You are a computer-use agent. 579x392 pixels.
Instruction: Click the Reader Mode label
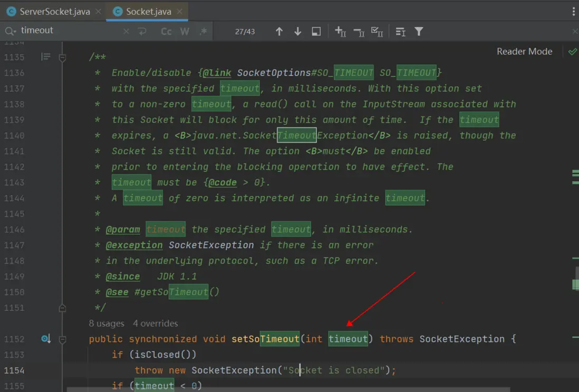click(524, 52)
